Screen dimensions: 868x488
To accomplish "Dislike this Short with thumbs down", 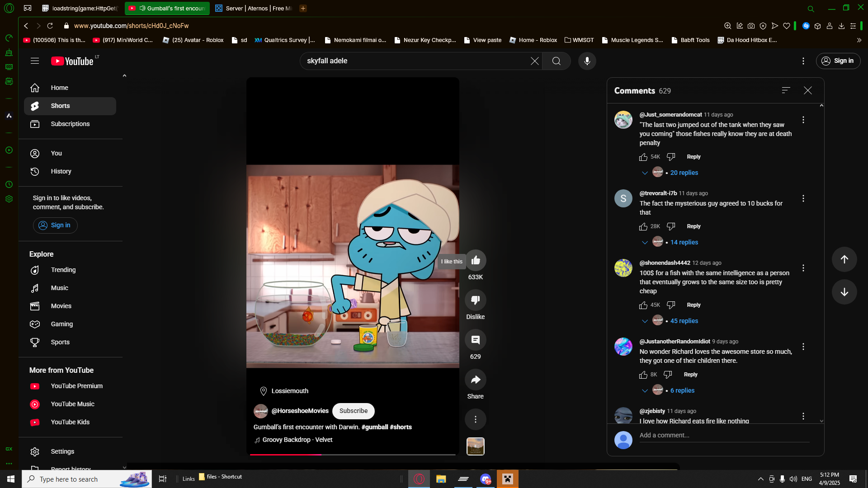I will pyautogui.click(x=475, y=300).
